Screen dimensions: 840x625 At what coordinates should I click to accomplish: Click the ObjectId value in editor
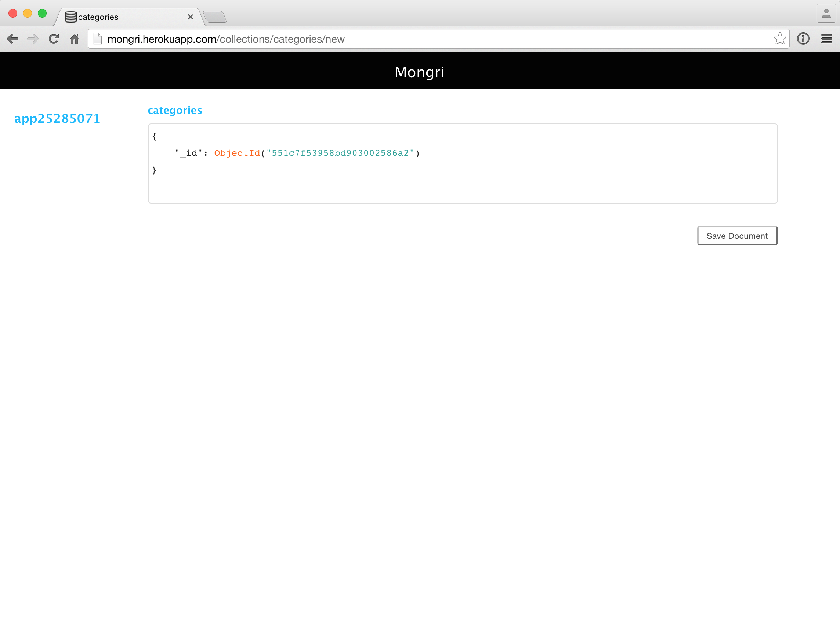(x=340, y=153)
